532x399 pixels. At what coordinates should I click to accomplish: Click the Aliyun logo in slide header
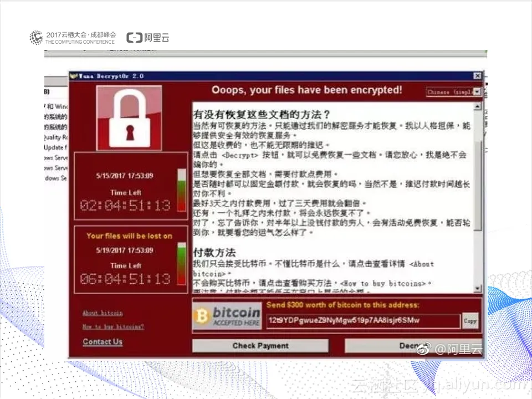coord(147,37)
